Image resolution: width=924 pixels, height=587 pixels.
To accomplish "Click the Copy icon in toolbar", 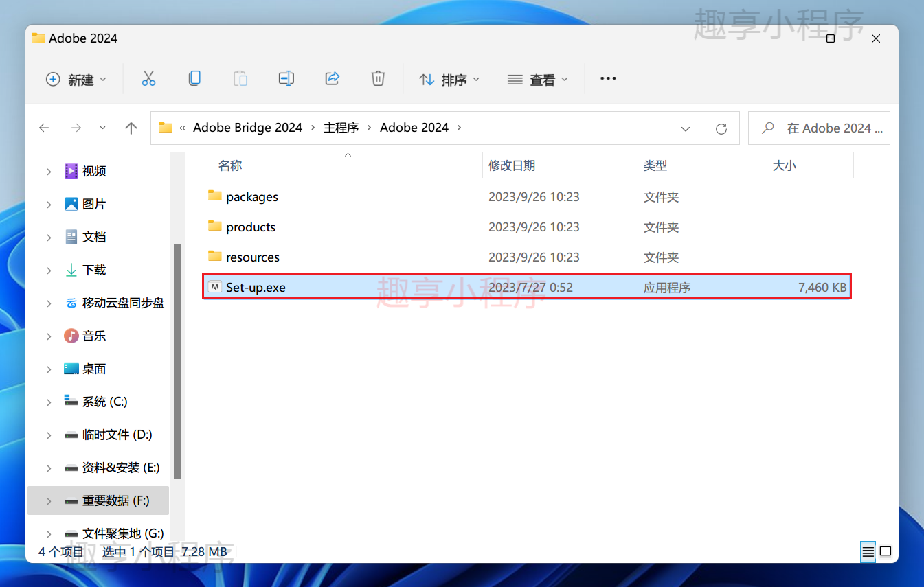I will coord(194,79).
